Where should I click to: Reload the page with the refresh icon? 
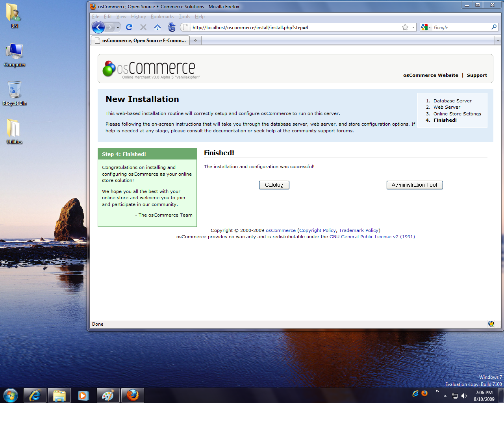click(129, 27)
